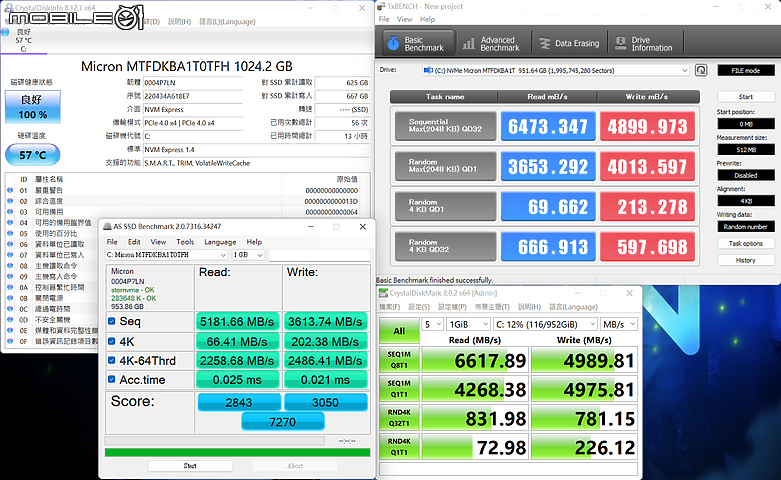Click the TxBENCH title bar app icon
Viewport: 781px width, 480px height.
(381, 6)
